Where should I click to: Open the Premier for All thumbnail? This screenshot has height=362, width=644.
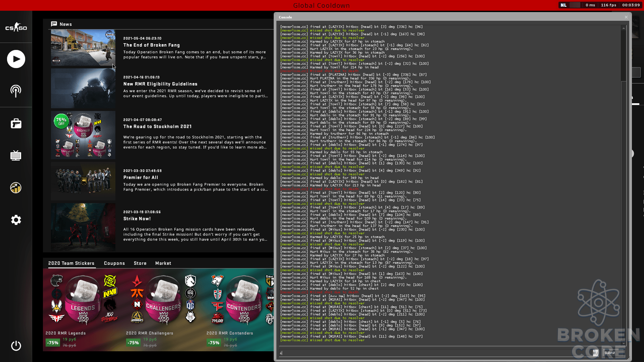pyautogui.click(x=83, y=181)
